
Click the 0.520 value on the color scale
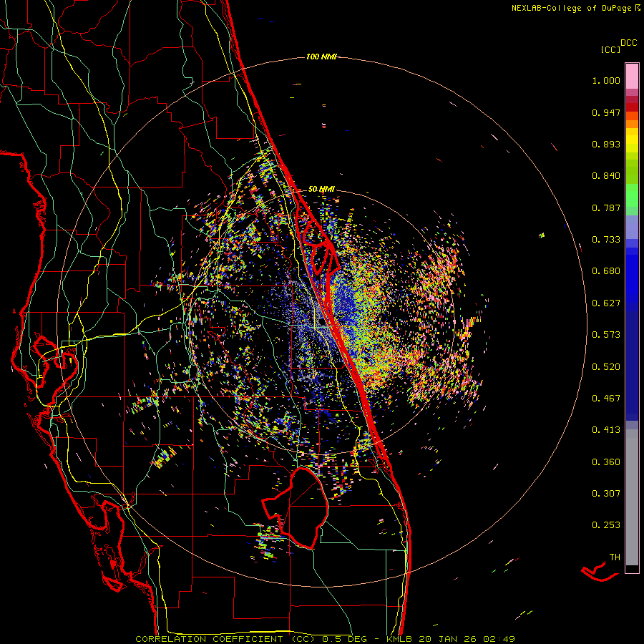tap(606, 367)
